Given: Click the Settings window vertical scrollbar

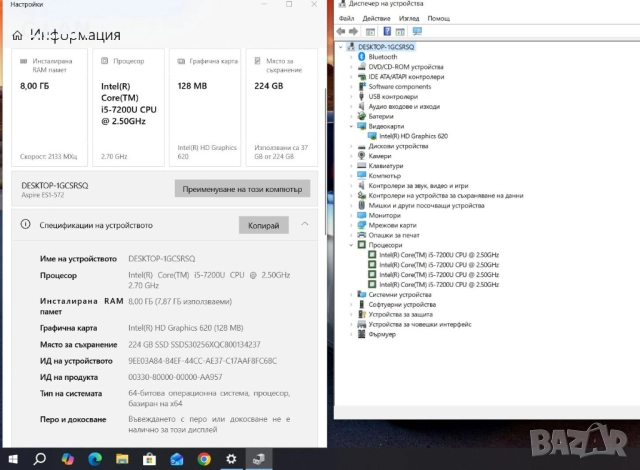Looking at the screenshot, I should (x=325, y=161).
